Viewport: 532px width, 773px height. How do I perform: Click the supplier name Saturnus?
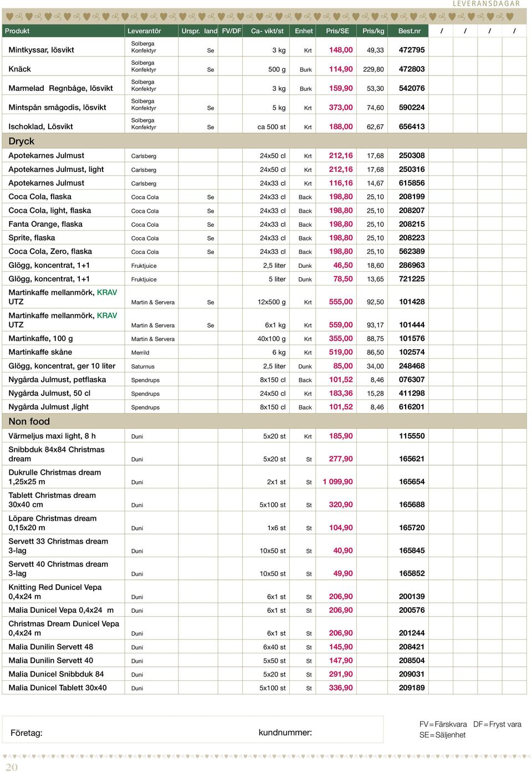pos(143,367)
